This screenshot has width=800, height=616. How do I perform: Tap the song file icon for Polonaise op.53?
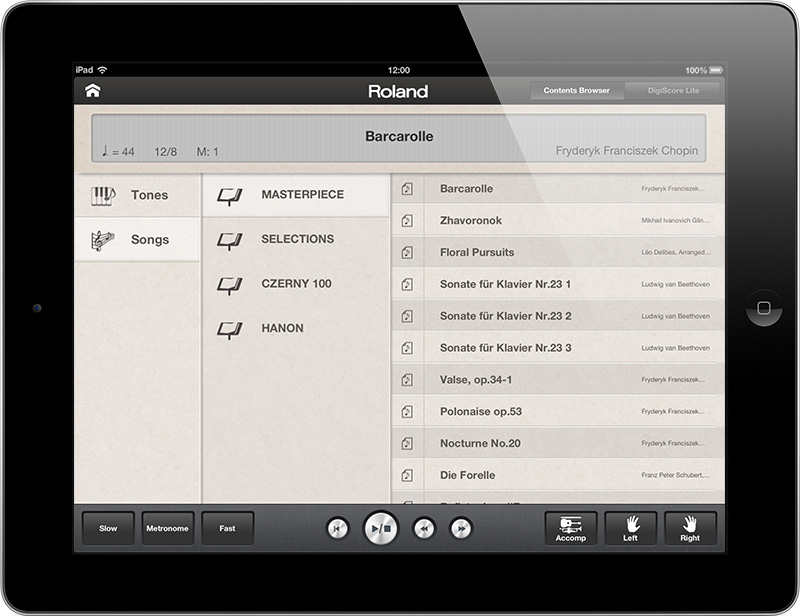tap(407, 411)
